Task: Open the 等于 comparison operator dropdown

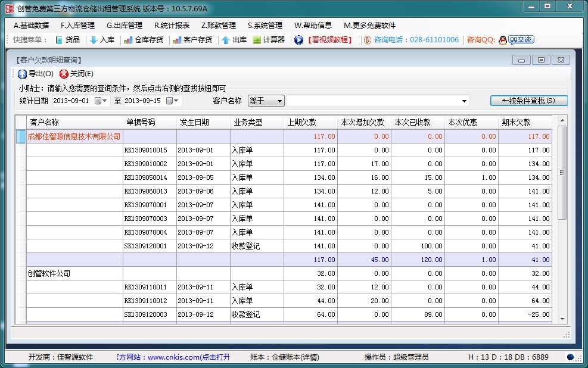Action: (x=279, y=101)
